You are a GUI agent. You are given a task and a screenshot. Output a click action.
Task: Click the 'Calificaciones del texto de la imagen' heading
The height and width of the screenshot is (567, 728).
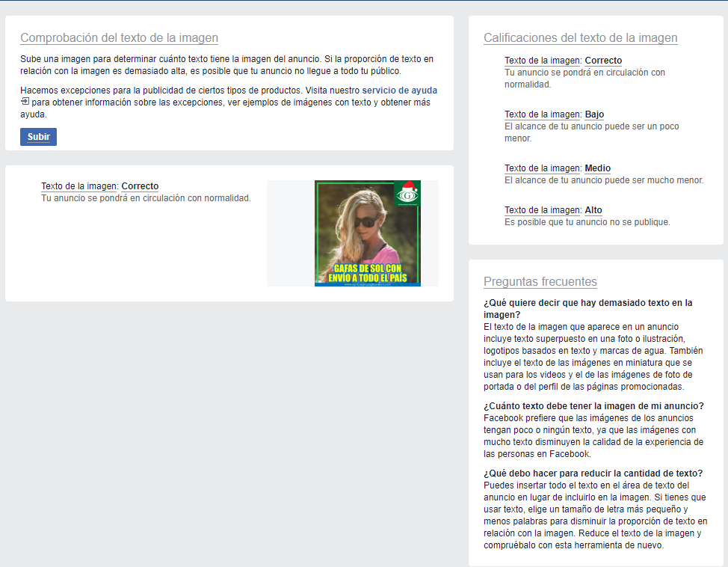tap(580, 37)
